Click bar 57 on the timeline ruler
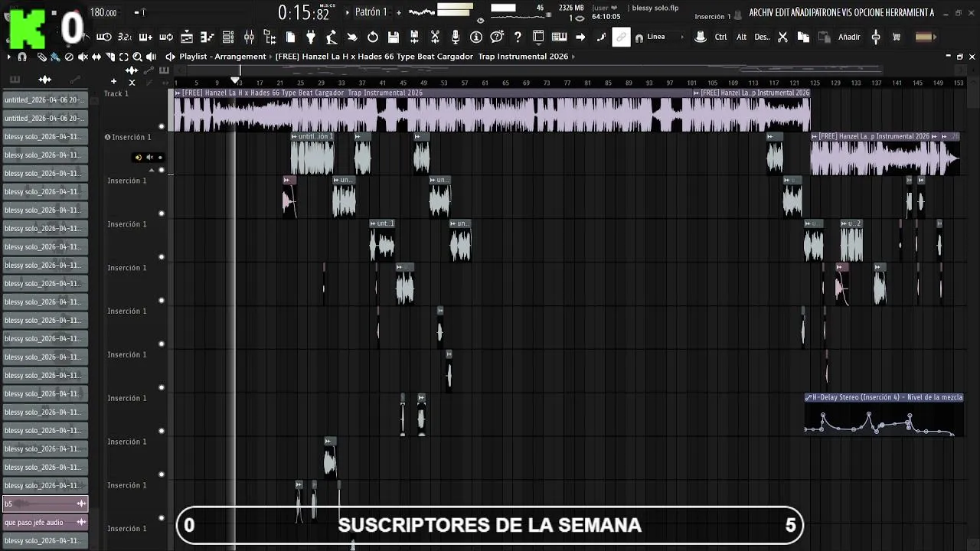Screen dimensions: 980x551 464,83
